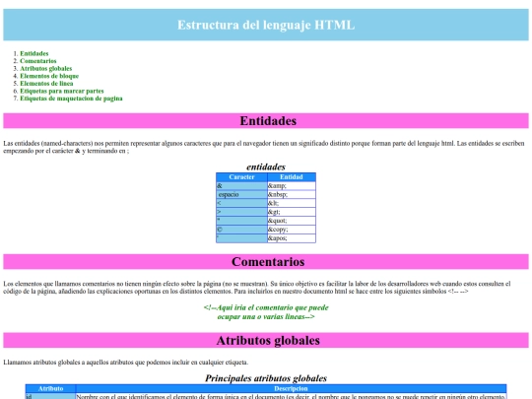Viewport: 532px width, 399px height.
Task: Click the Atributos globales section heading
Action: (x=266, y=340)
